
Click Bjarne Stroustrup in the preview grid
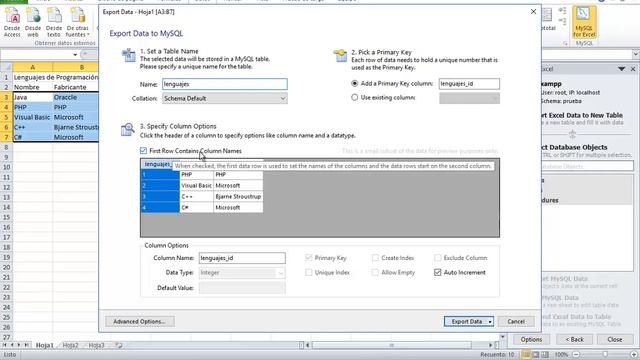coord(238,196)
